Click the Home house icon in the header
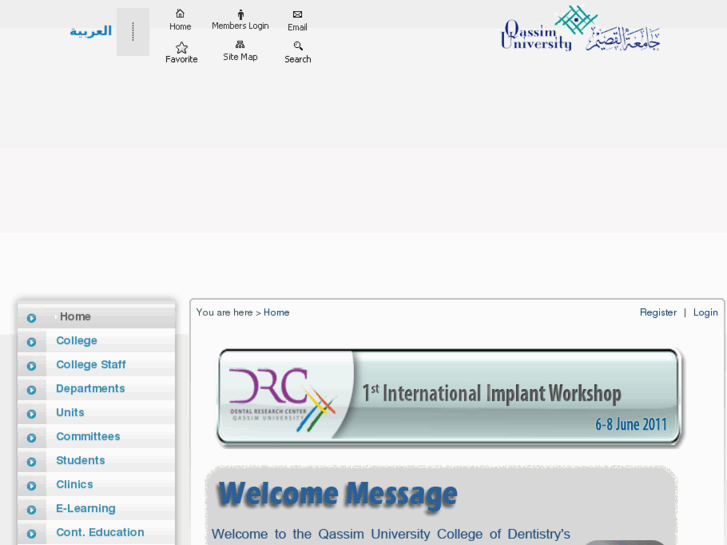Viewport: 727px width, 545px height. tap(180, 13)
